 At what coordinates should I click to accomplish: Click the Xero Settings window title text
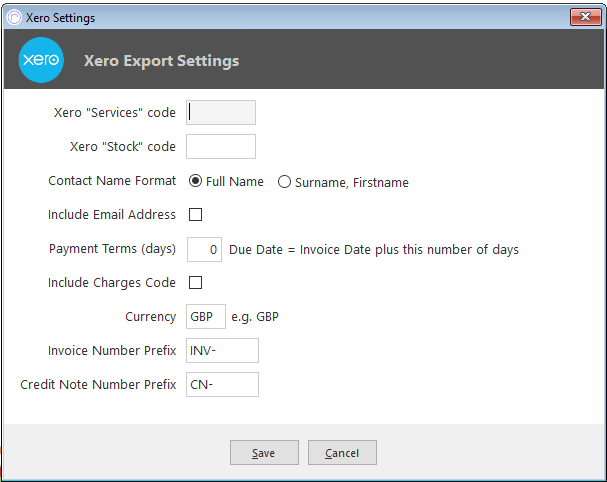pos(60,18)
